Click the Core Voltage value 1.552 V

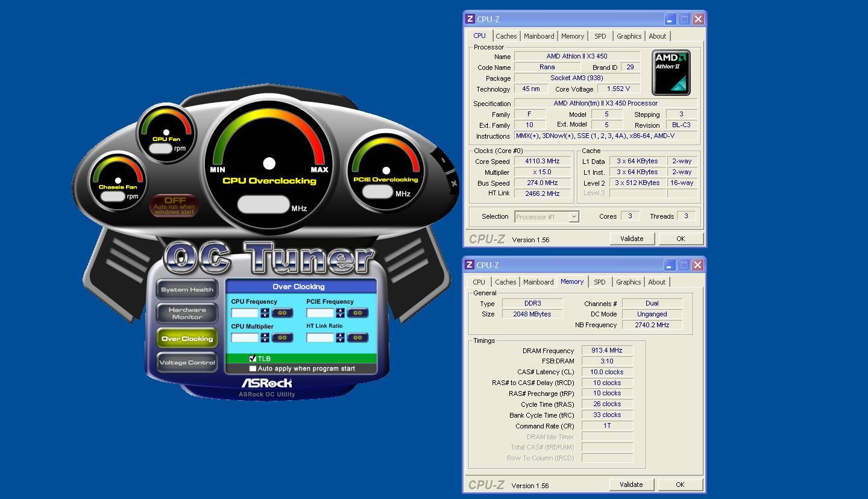pos(618,89)
